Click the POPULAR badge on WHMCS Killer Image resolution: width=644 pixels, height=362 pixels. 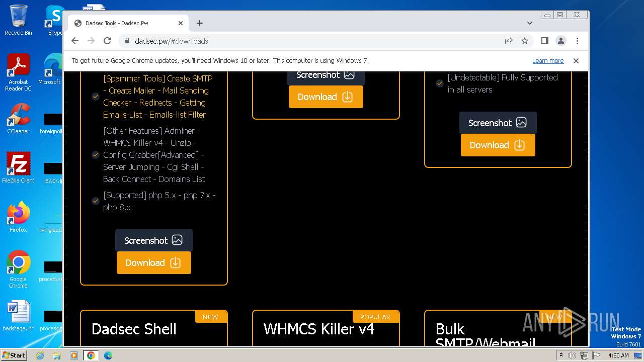click(x=375, y=317)
